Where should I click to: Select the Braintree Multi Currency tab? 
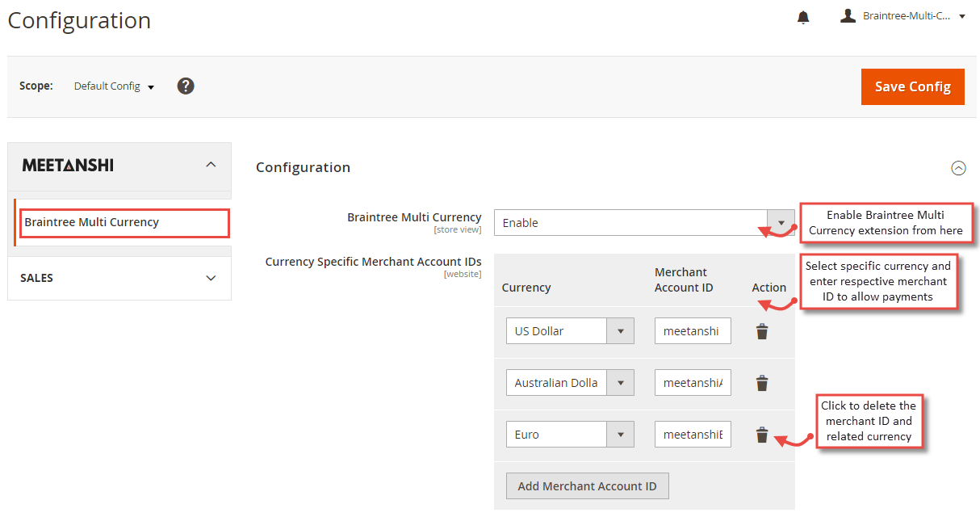[x=124, y=222]
